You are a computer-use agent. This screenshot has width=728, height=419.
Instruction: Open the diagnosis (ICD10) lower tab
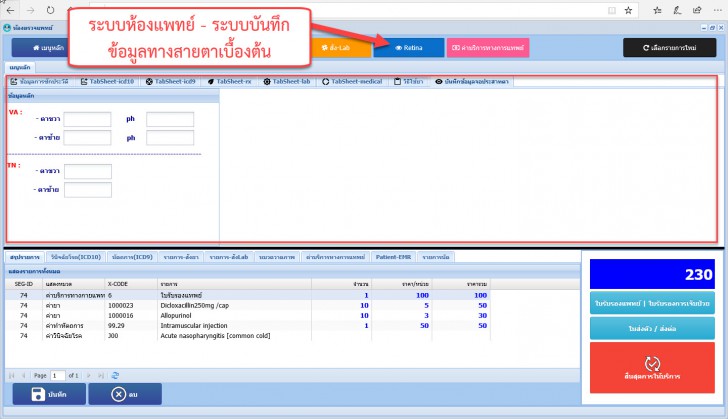click(76, 257)
